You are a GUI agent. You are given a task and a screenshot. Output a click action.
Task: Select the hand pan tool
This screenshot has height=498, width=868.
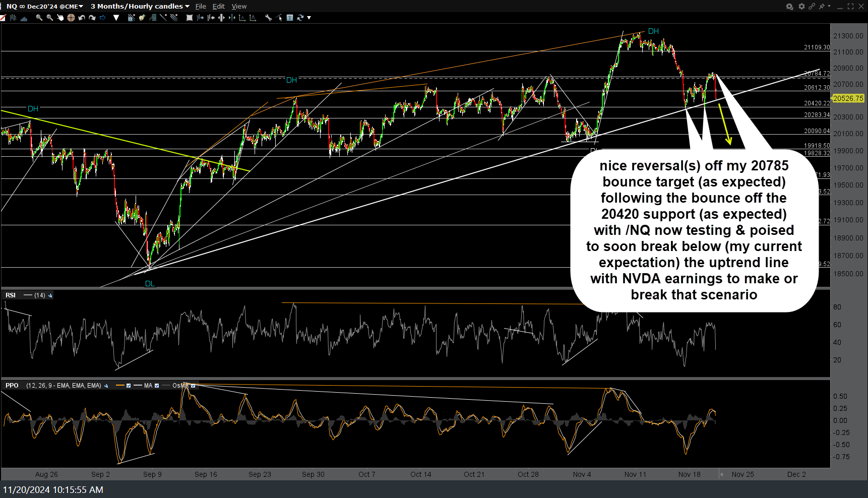coord(60,18)
